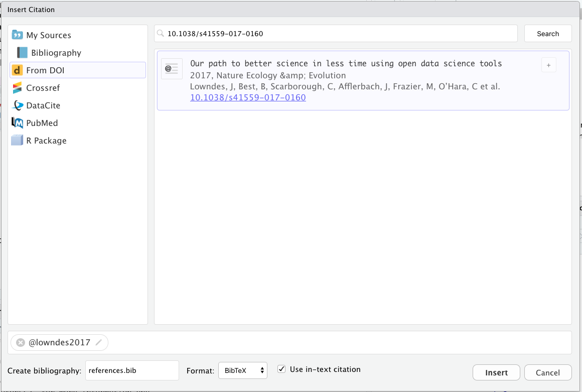
Task: Open the 10.1038/s41559-017-0160 DOI link
Action: tap(248, 97)
